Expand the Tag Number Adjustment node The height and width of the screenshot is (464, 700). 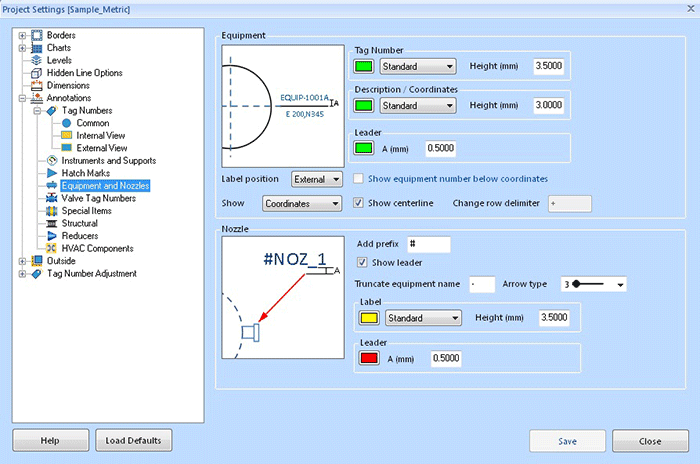pyautogui.click(x=22, y=273)
